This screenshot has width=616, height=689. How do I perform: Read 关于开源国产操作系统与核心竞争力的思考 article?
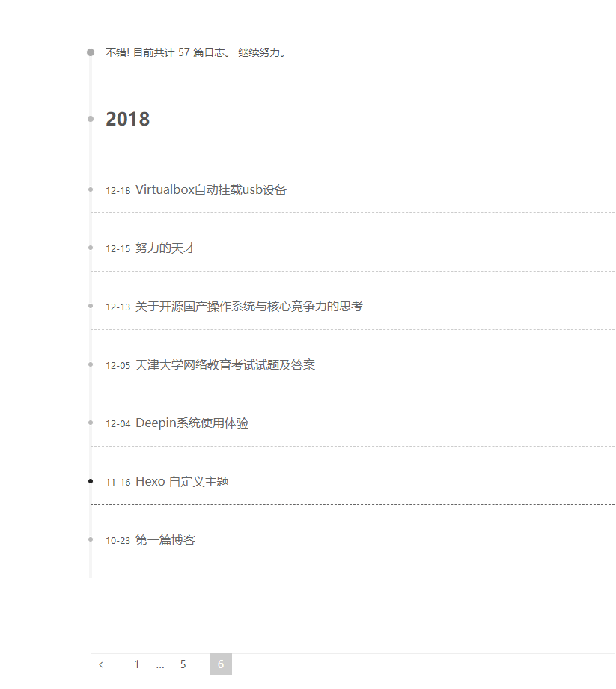point(248,307)
